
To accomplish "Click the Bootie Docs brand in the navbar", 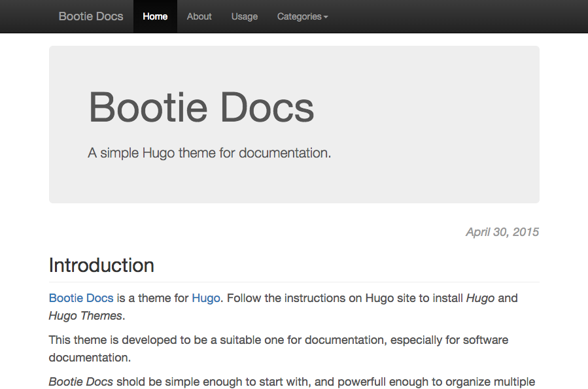I will (x=91, y=16).
